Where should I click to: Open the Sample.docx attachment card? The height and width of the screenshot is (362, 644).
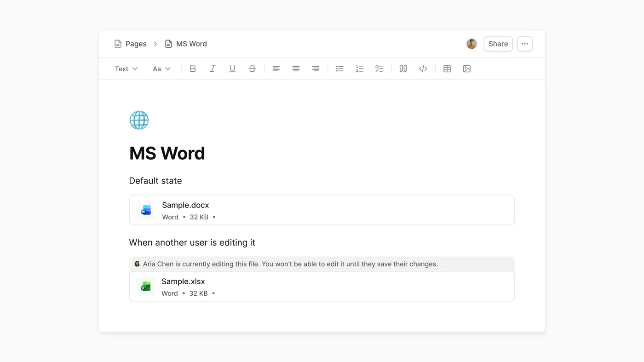pos(322,210)
